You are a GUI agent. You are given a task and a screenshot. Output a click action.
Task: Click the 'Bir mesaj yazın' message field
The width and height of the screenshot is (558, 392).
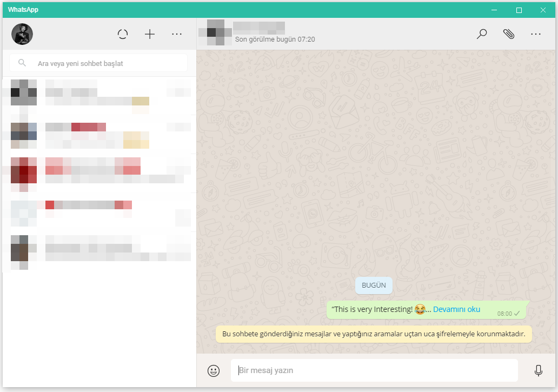click(x=373, y=370)
